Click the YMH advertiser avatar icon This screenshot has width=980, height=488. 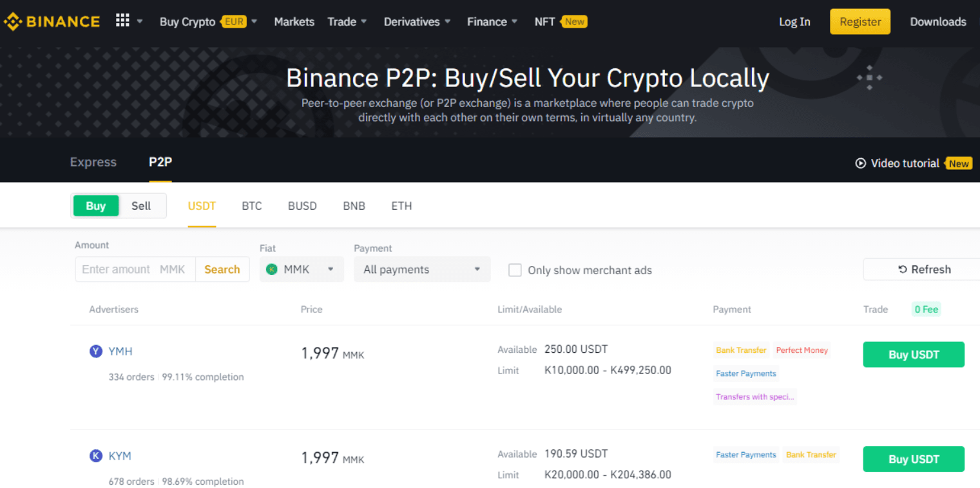point(96,352)
